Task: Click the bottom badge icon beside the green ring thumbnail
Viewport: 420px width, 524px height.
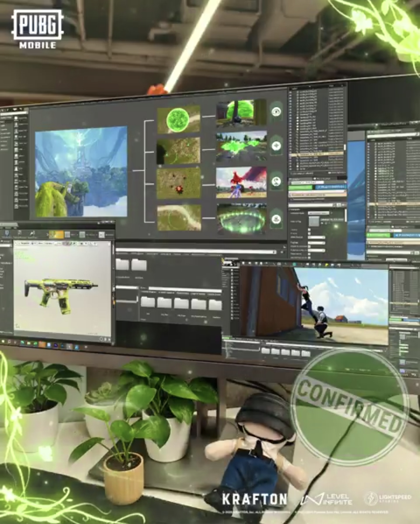Action: (x=276, y=219)
